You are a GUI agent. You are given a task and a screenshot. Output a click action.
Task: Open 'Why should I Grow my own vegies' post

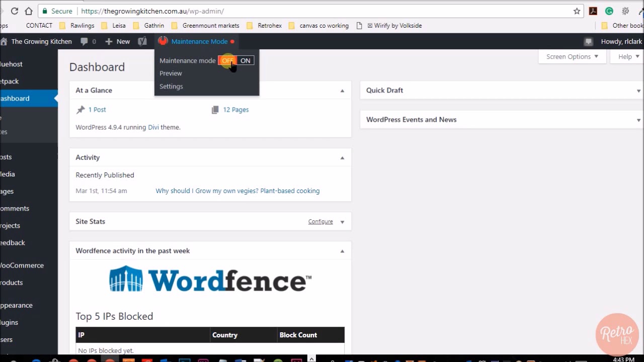pos(237,191)
